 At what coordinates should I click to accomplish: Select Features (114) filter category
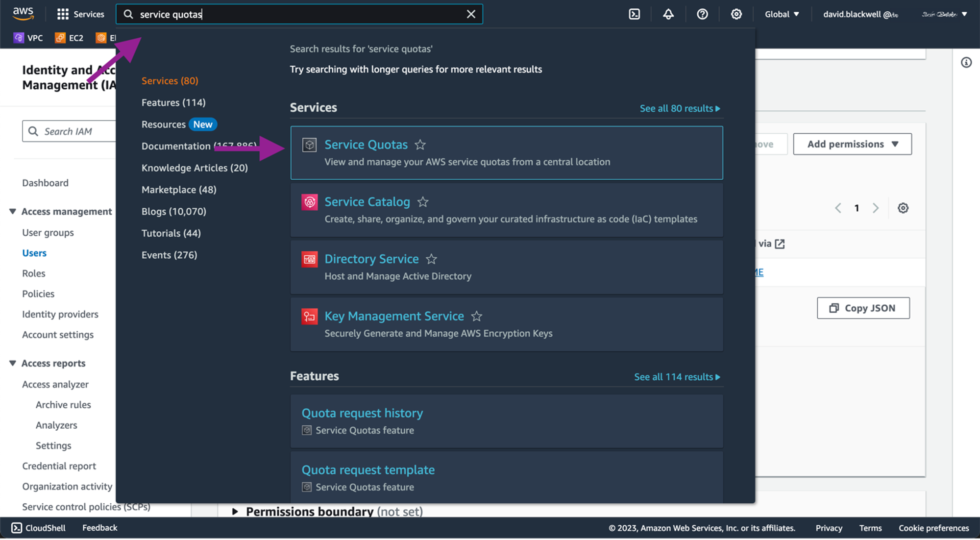click(173, 102)
